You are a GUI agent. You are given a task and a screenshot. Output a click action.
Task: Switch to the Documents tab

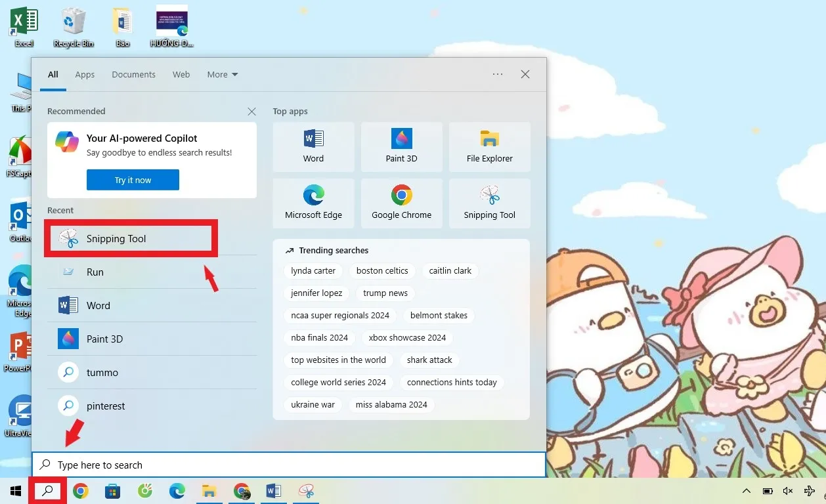click(x=133, y=74)
